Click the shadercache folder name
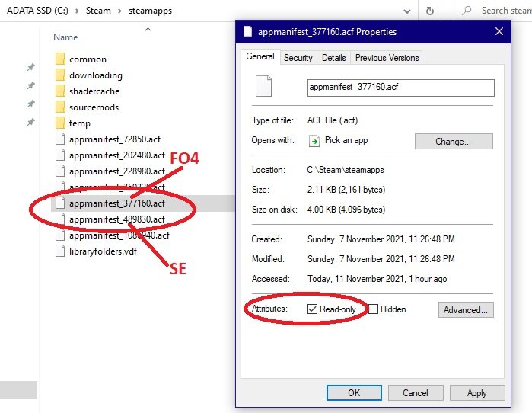 tap(94, 91)
